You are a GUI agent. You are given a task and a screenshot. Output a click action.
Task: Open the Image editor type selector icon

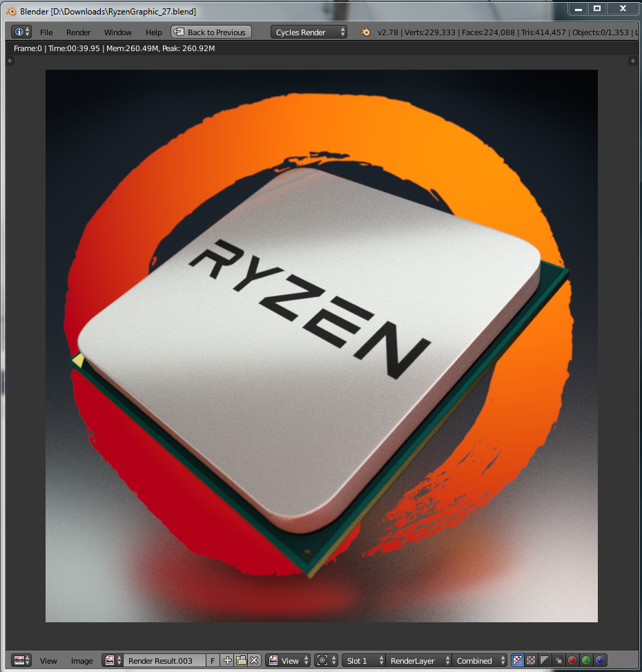click(21, 661)
